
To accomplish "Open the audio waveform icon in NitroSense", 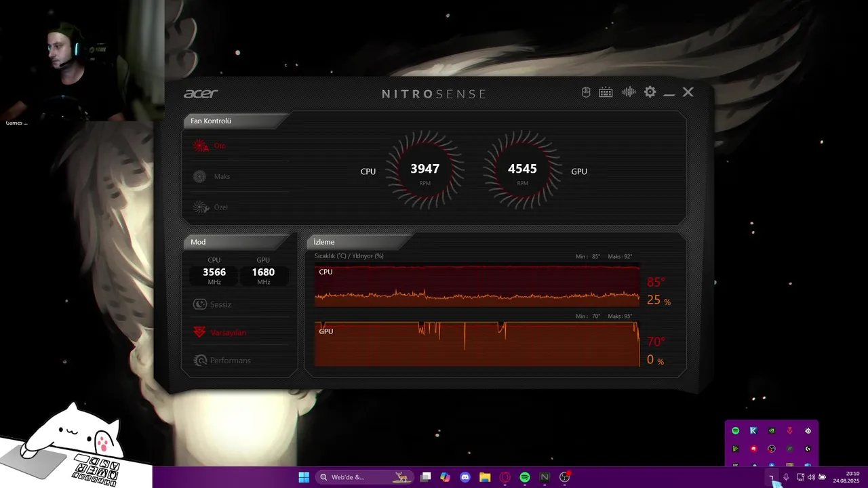I will pyautogui.click(x=629, y=92).
